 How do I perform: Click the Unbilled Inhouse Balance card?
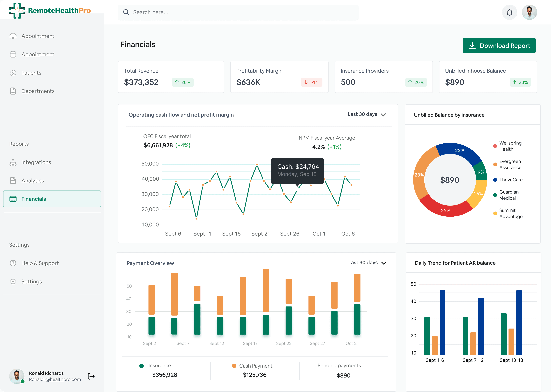click(x=488, y=77)
